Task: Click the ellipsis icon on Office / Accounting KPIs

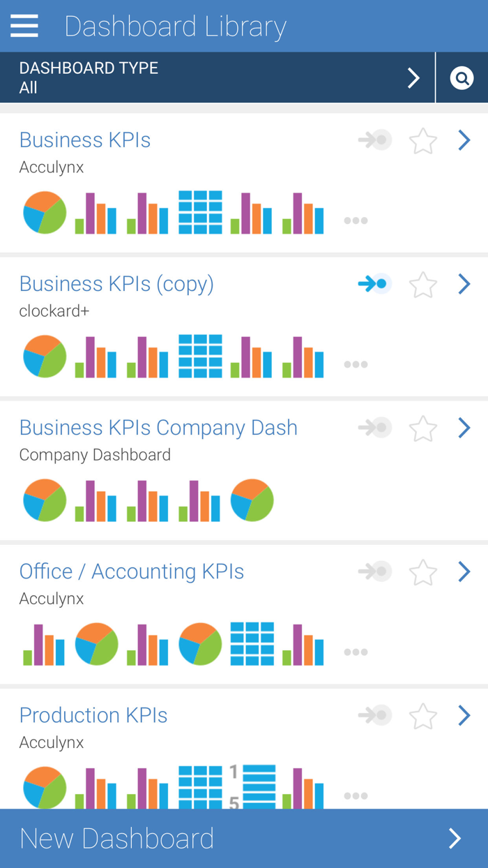Action: pos(356,652)
